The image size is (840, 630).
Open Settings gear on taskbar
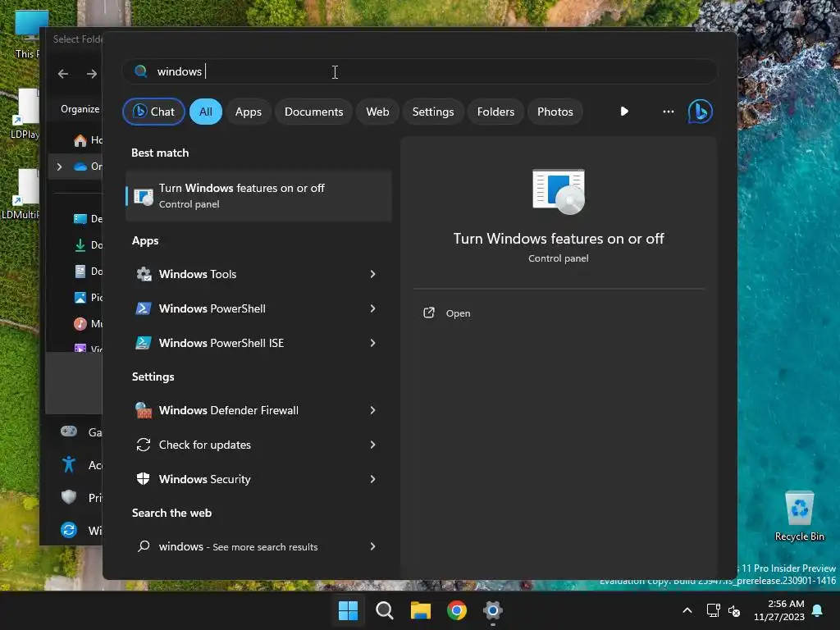coord(493,610)
